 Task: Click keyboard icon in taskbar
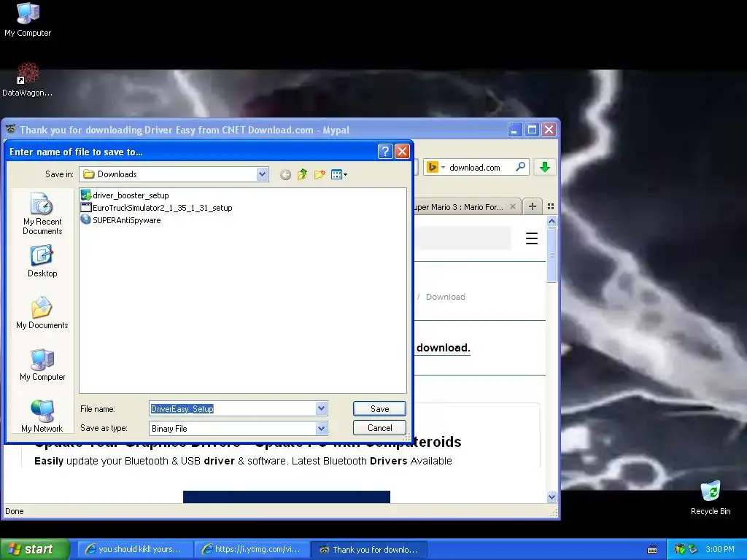pos(652,550)
